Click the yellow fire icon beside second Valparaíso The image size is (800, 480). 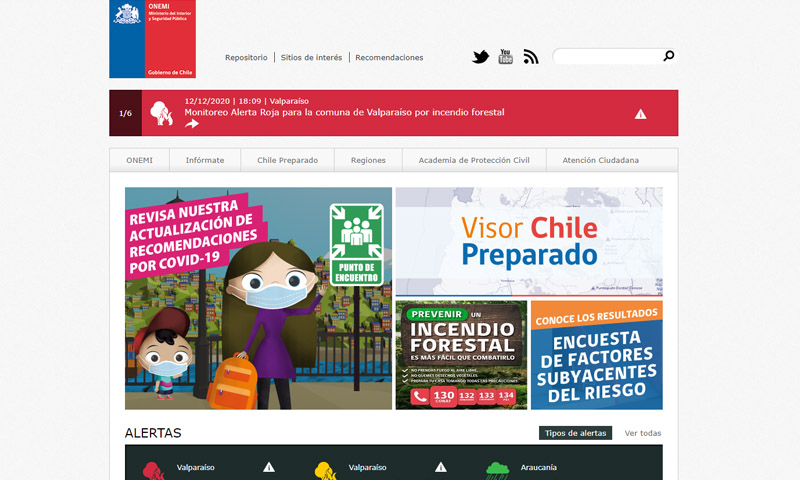[326, 470]
